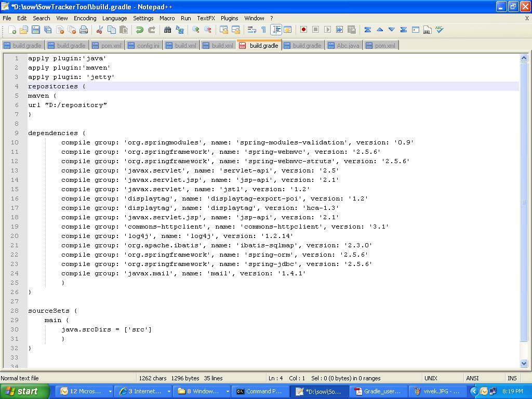Run spell check with the ABC icon
Image resolution: width=532 pixels, height=399 pixels.
(439, 30)
